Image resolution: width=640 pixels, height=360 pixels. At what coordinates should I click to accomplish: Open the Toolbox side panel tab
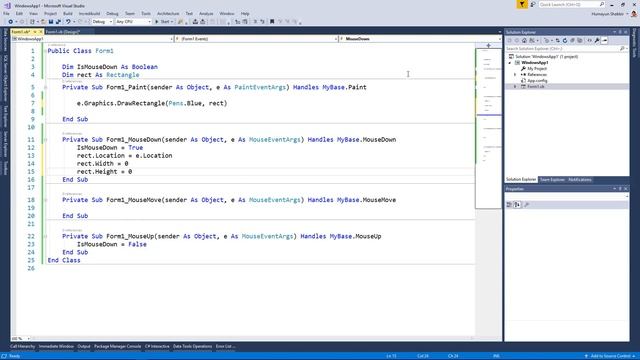click(5, 168)
